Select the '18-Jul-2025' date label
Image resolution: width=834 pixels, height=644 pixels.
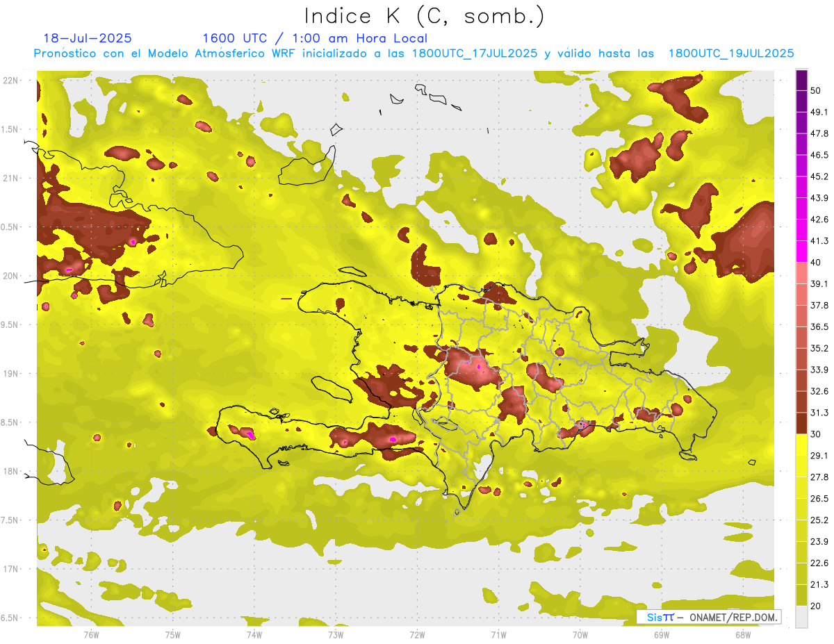tap(88, 38)
